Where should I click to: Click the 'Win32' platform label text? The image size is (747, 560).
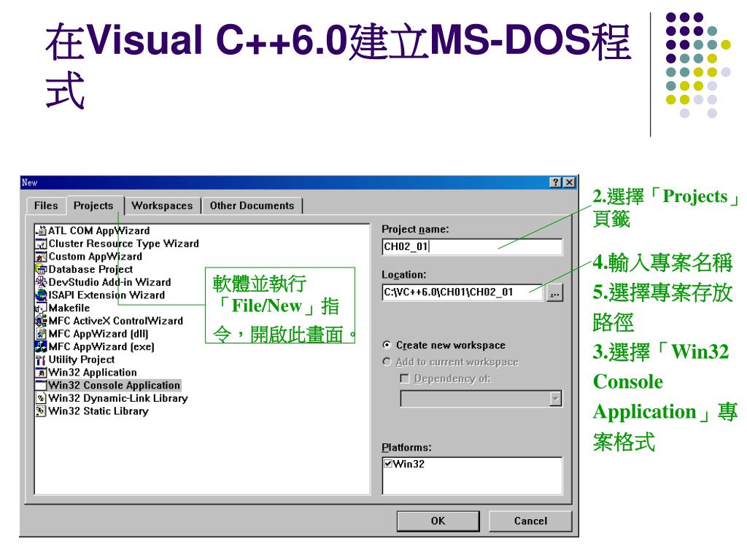point(409,464)
